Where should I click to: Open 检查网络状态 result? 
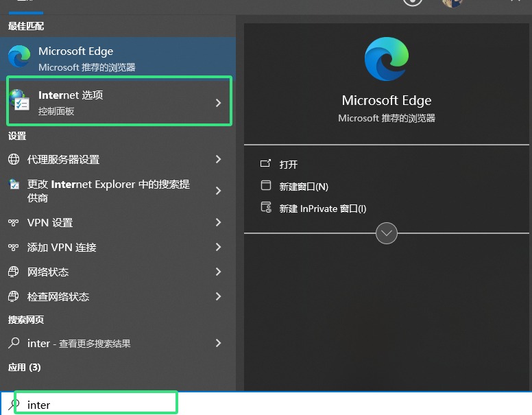(118, 296)
